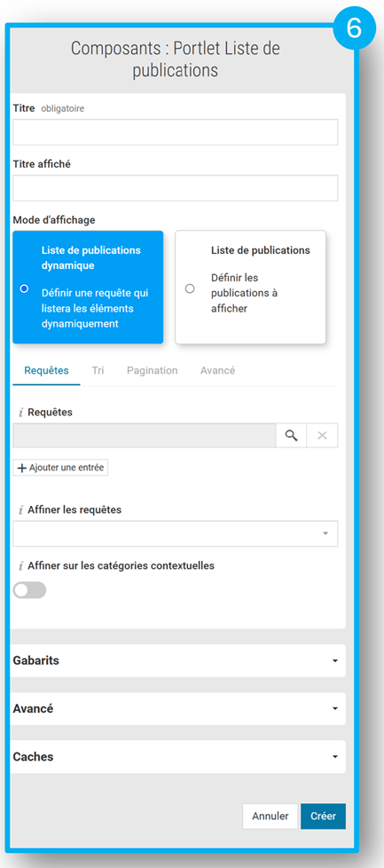Click info icon next to Affiner les requêtes
This screenshot has width=384, height=868.
click(20, 509)
